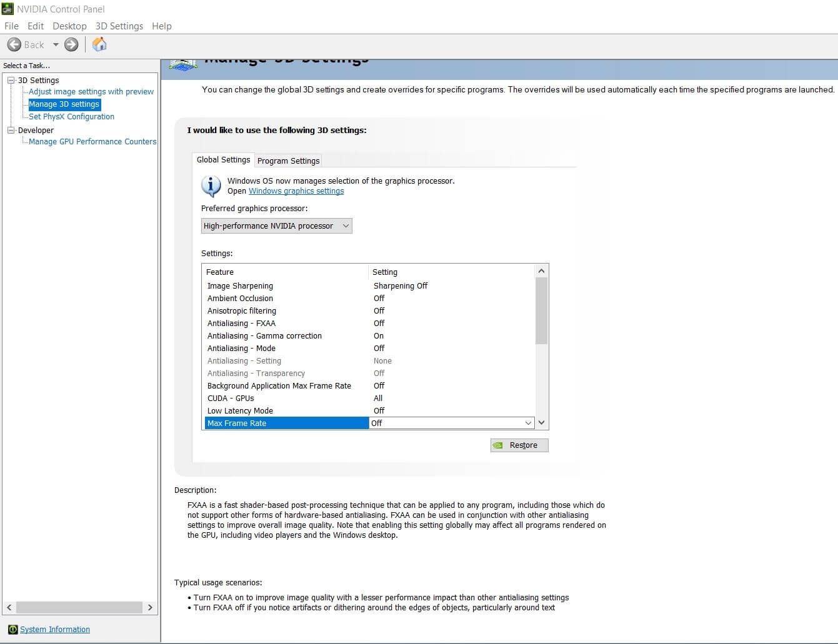Viewport: 838px width, 644px height.
Task: Open the 3D Settings menu
Action: click(119, 26)
